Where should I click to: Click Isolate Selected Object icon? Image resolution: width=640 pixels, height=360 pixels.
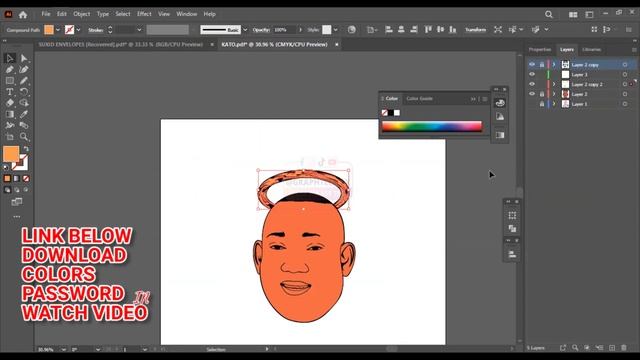[x=498, y=30]
